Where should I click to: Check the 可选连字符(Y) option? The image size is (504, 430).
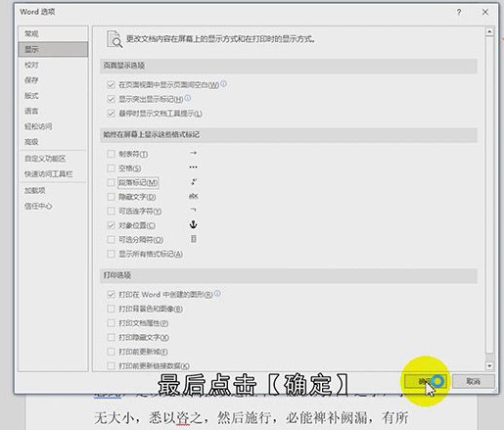112,212
